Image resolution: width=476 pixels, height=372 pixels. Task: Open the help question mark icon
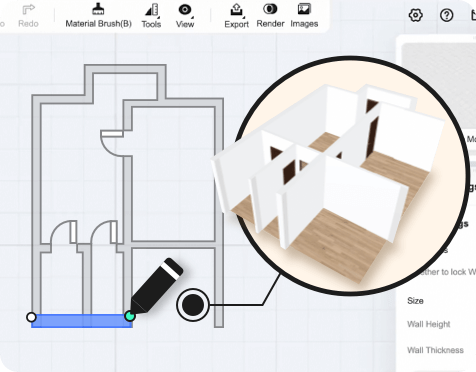tap(446, 15)
